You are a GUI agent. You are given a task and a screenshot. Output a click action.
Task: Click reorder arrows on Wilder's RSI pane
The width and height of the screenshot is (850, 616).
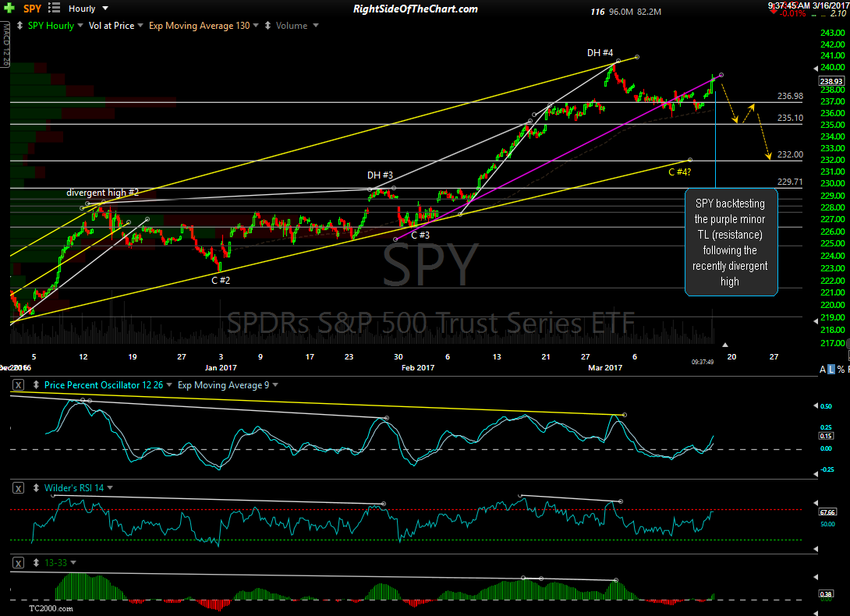pos(36,487)
